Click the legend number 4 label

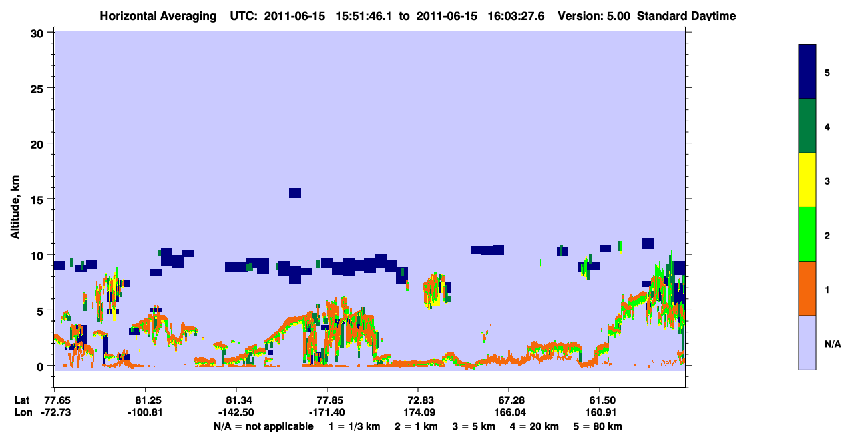[x=827, y=126]
